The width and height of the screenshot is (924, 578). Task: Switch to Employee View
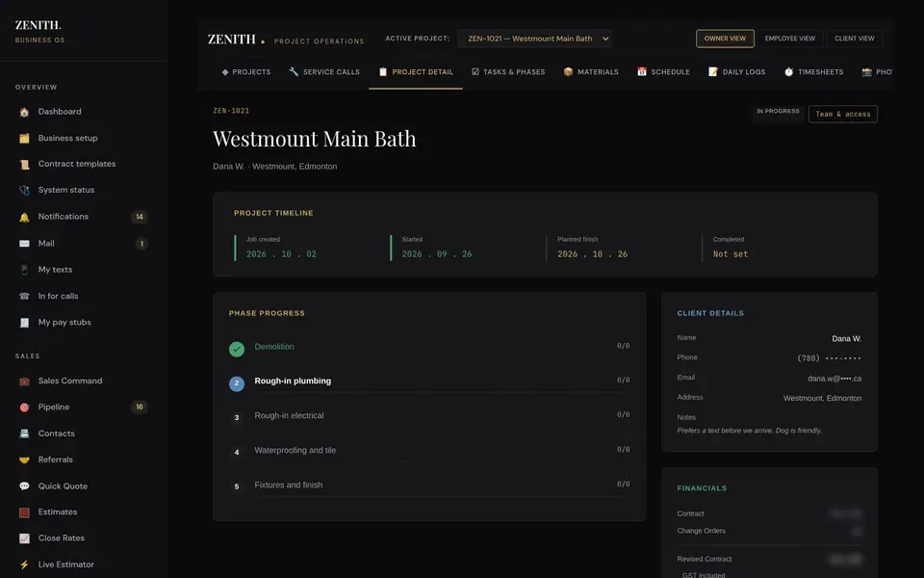click(x=790, y=39)
